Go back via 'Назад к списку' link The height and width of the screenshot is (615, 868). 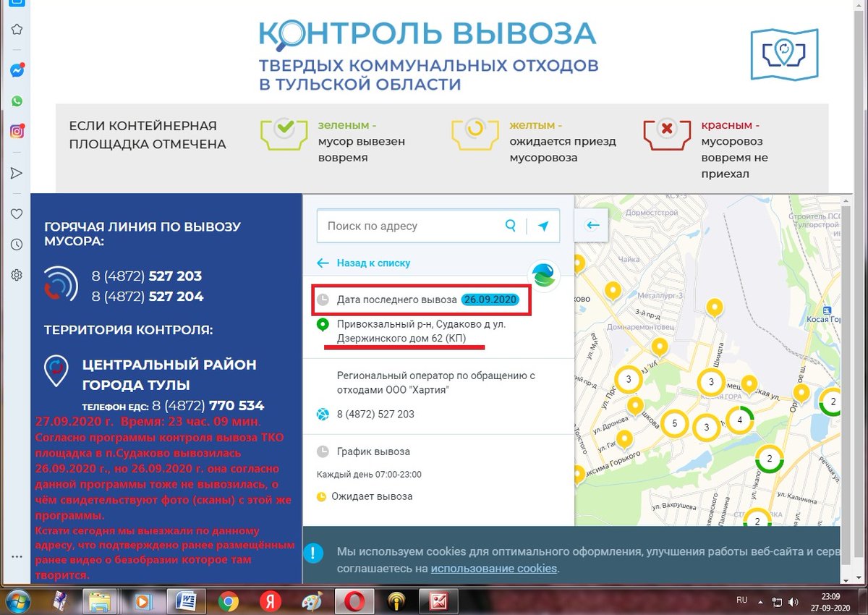click(x=364, y=263)
